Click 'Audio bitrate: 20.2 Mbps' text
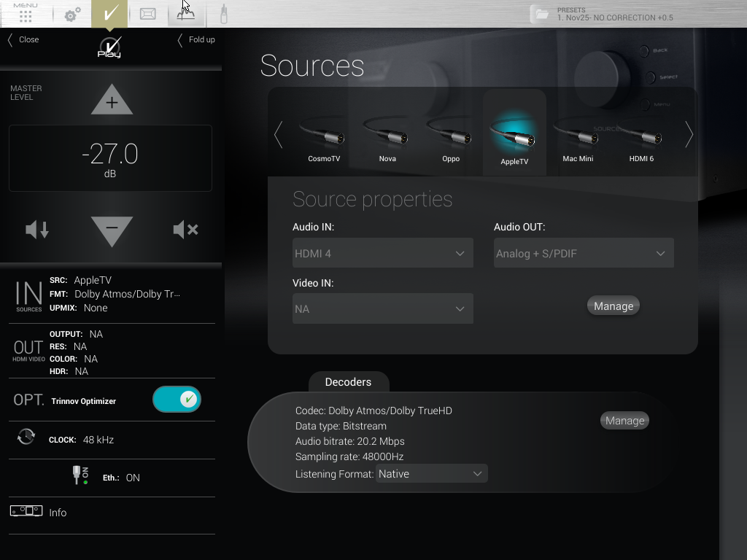747x560 pixels. 349,441
